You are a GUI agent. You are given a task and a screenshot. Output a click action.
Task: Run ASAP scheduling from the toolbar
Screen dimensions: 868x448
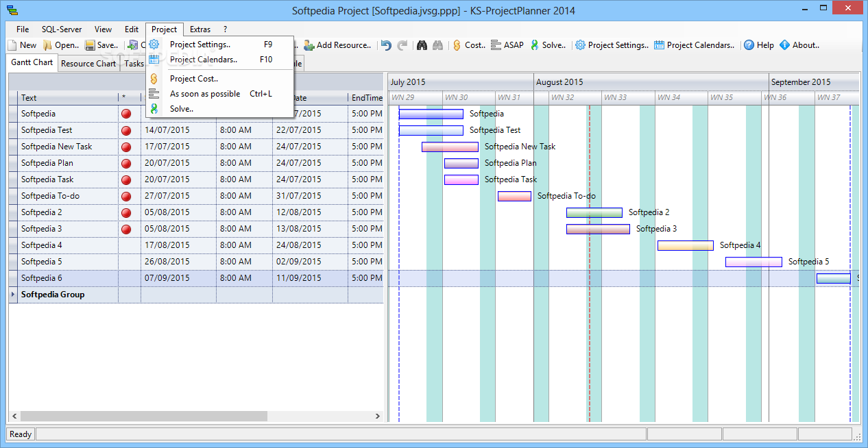click(507, 45)
